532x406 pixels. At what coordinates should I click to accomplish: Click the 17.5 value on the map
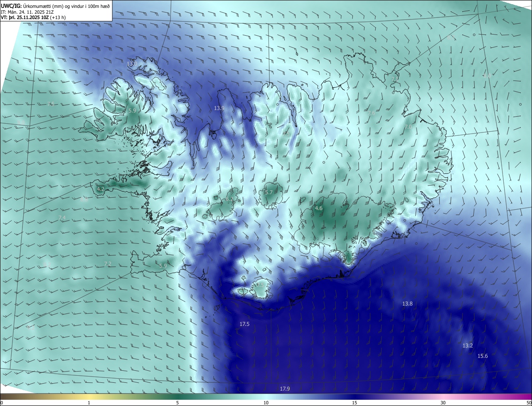[x=245, y=324]
